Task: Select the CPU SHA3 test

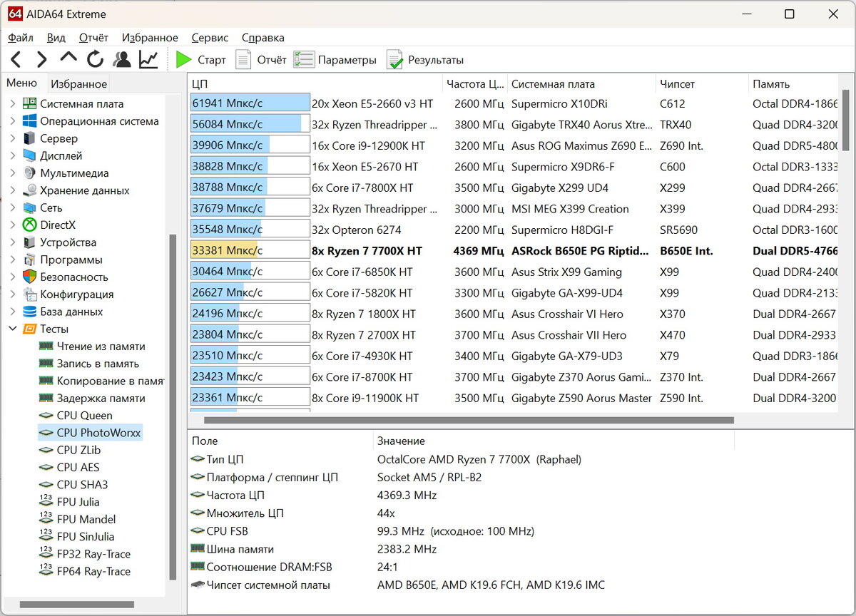Action: [x=73, y=485]
